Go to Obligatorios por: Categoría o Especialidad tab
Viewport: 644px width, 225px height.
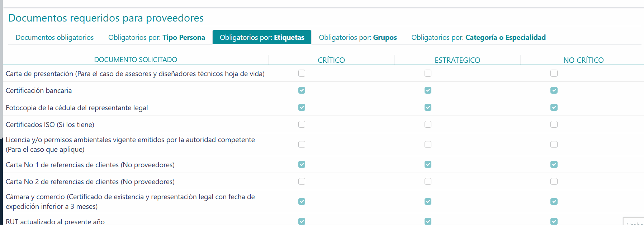[478, 37]
